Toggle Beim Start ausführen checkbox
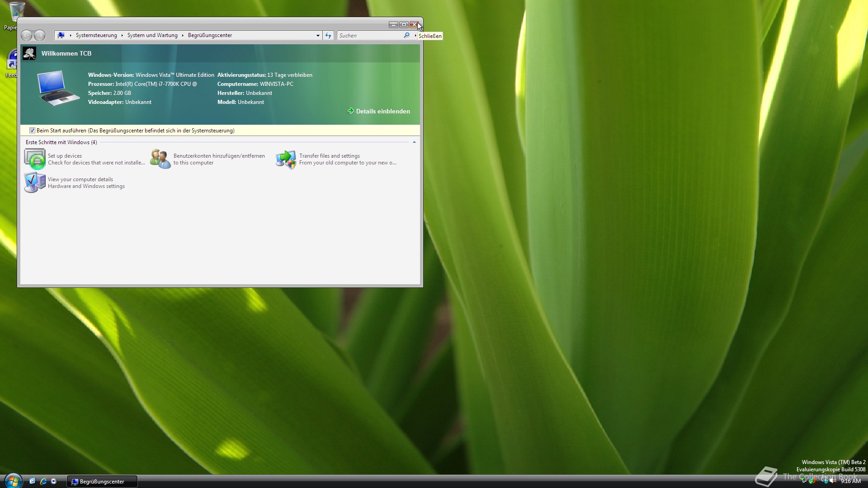 point(32,131)
